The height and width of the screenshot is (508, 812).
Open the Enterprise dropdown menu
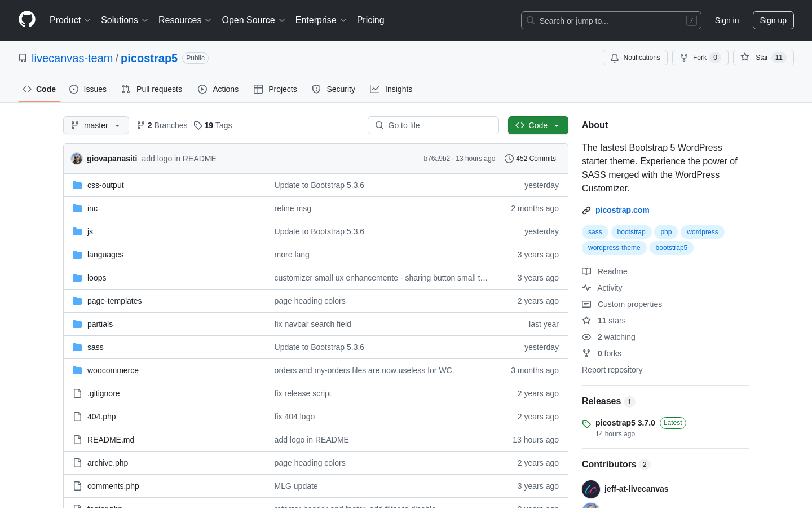click(321, 20)
